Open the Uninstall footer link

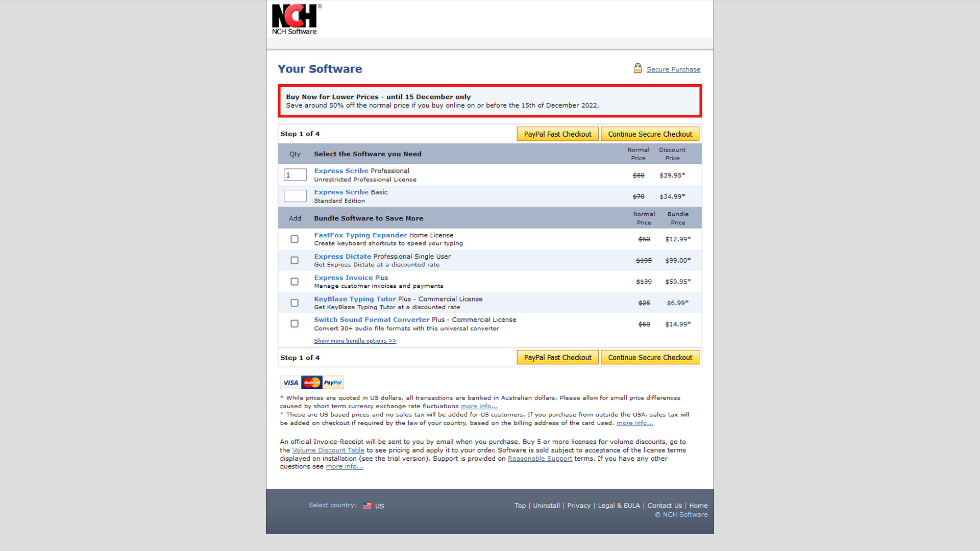click(546, 506)
